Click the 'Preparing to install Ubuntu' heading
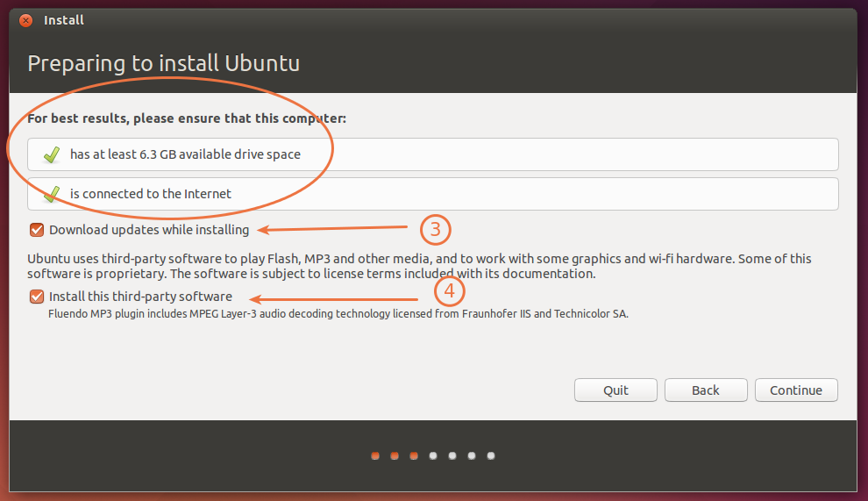The height and width of the screenshot is (501, 868). pyautogui.click(x=163, y=63)
